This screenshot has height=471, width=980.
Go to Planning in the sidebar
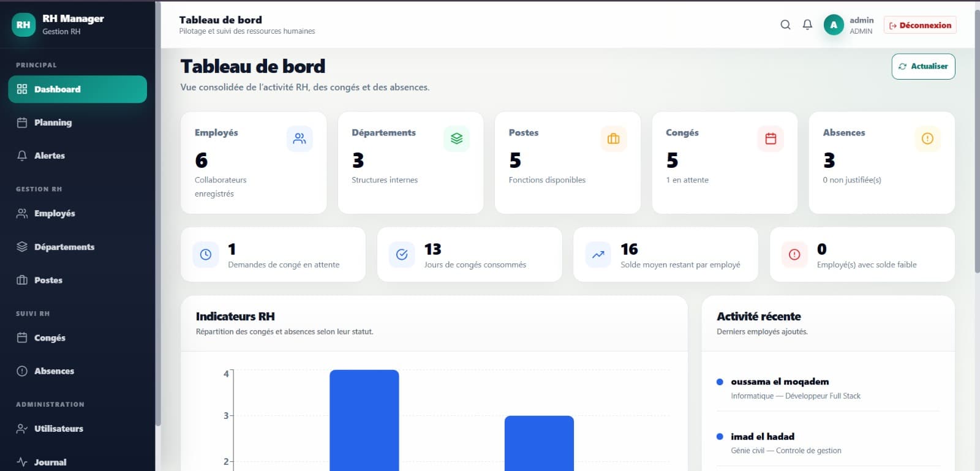78,122
